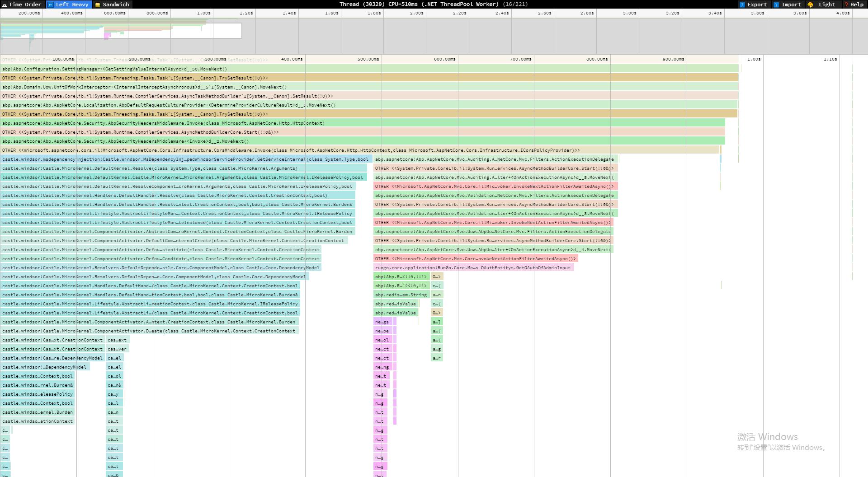Click the white minimap viewport selection box
Image resolution: width=868 pixels, height=477 pixels.
(x=121, y=31)
